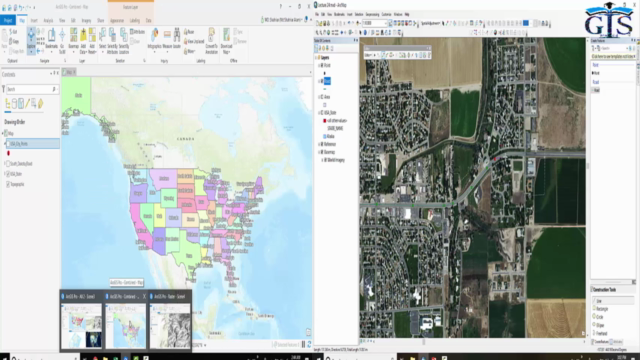Click the Search box in Contents pane
The height and width of the screenshot is (360, 640).
tap(32, 89)
